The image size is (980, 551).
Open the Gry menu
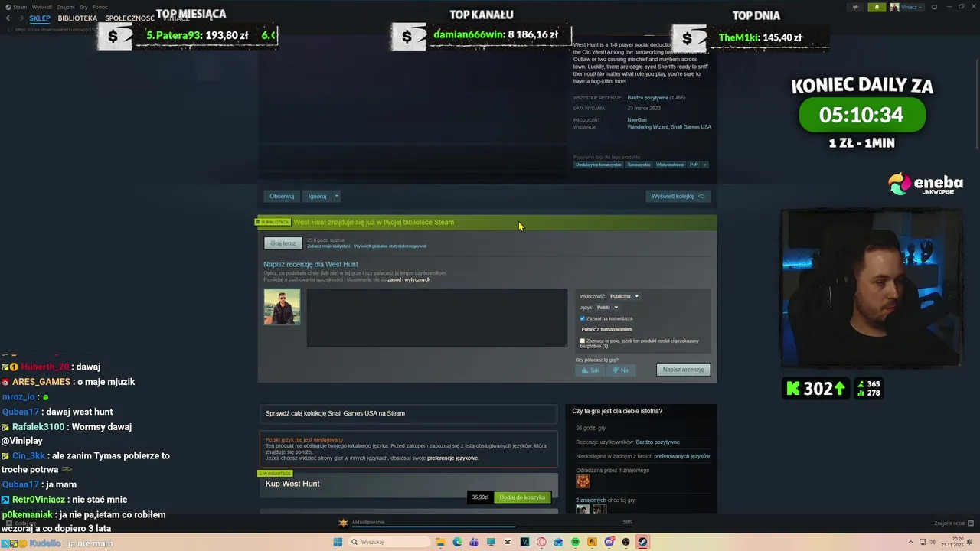point(83,7)
